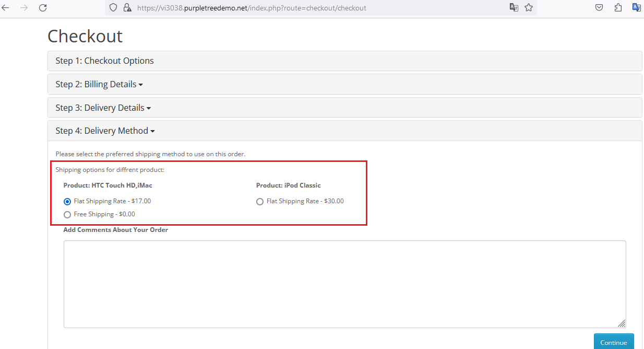The width and height of the screenshot is (644, 349).
Task: Select Free Shipping $0.00 radio button
Action: 67,215
